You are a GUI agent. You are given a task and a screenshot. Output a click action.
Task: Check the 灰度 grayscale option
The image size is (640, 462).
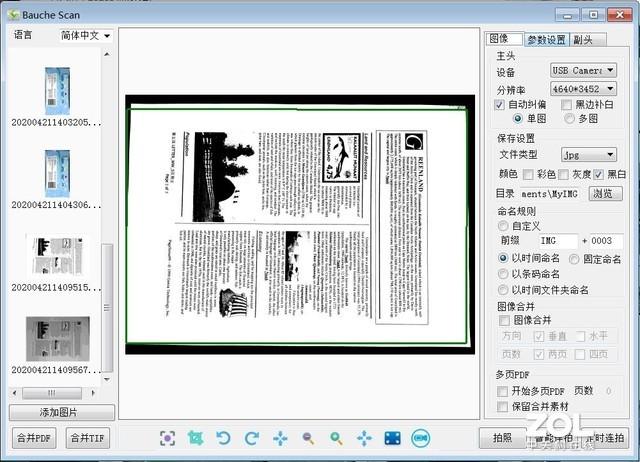coord(563,175)
